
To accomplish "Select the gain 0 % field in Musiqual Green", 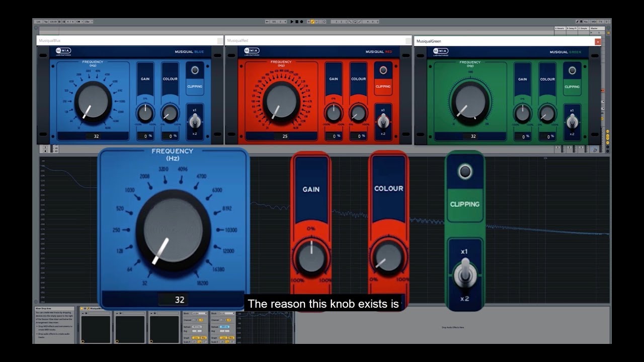I will point(523,136).
